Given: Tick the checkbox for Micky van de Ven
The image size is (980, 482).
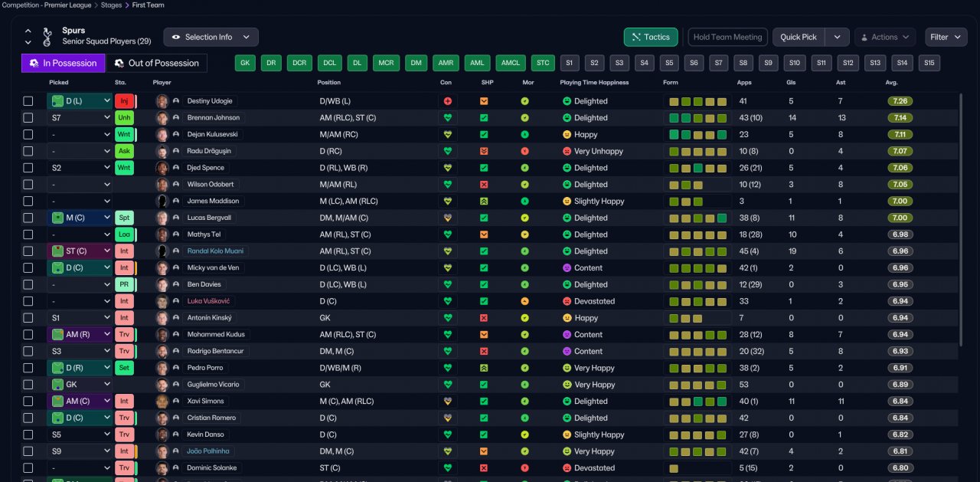Looking at the screenshot, I should 28,268.
